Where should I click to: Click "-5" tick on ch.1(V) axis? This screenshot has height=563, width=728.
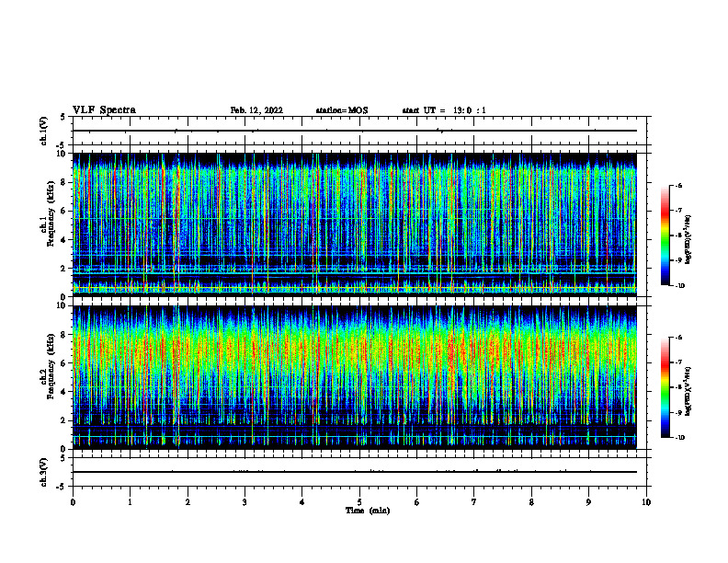[x=62, y=145]
